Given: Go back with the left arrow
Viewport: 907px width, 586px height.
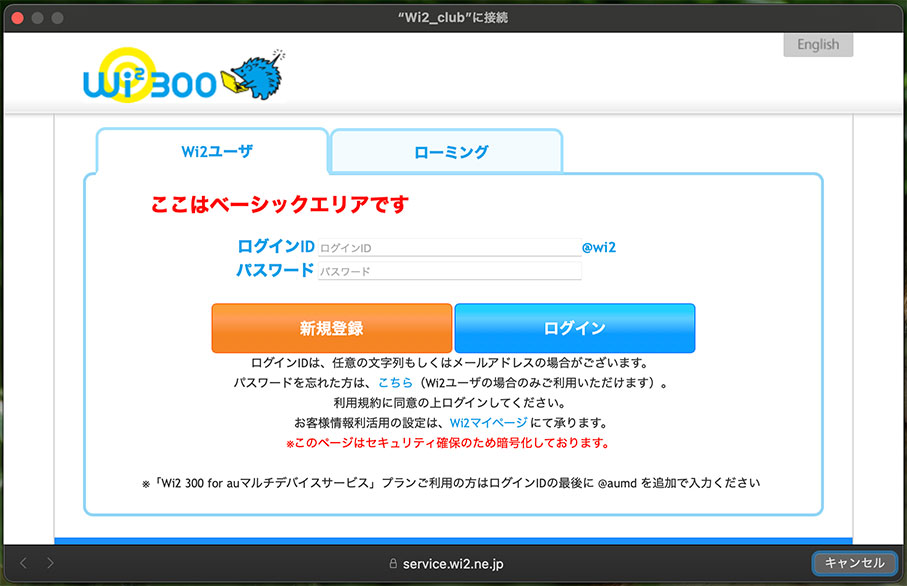Looking at the screenshot, I should tap(23, 563).
